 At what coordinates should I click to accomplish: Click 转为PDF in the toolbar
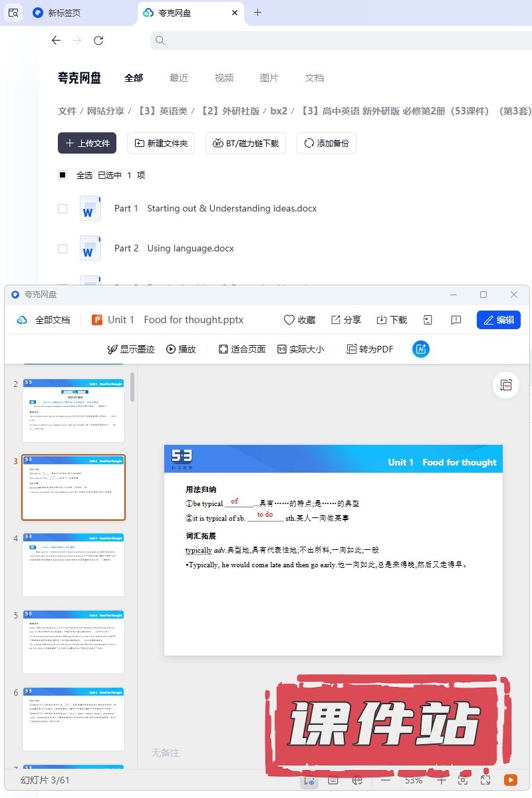[x=370, y=349]
